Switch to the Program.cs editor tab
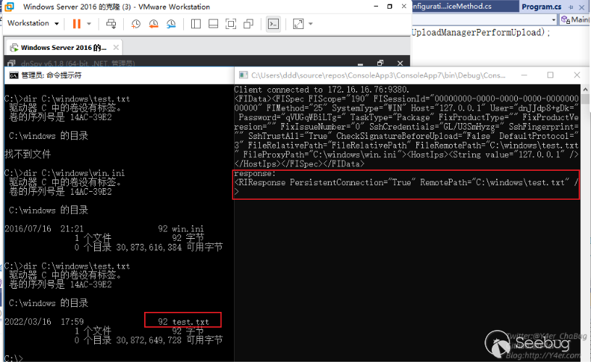The image size is (591, 364). (x=542, y=7)
